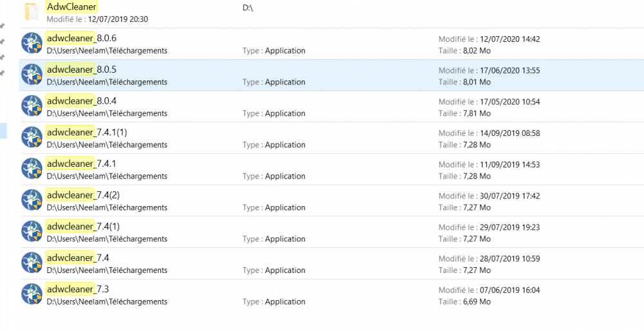
Task: Click the adwcleaner_7.4(1) application icon
Action: click(32, 232)
